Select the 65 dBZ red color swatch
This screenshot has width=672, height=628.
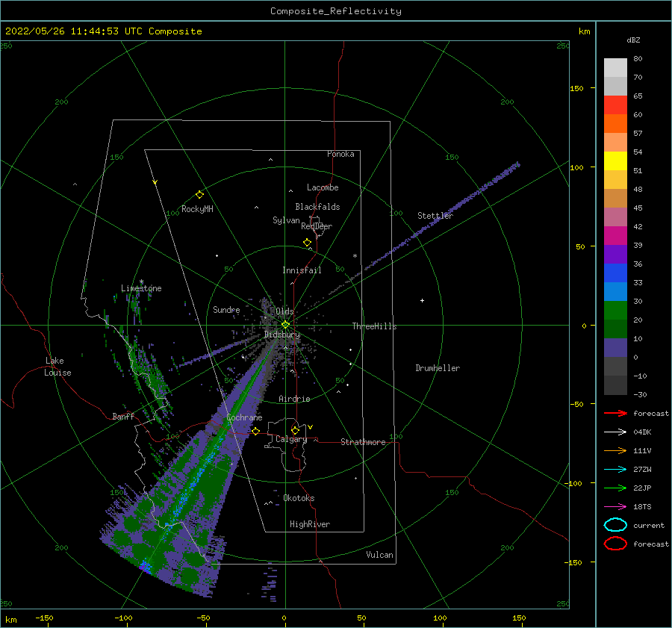coord(615,105)
